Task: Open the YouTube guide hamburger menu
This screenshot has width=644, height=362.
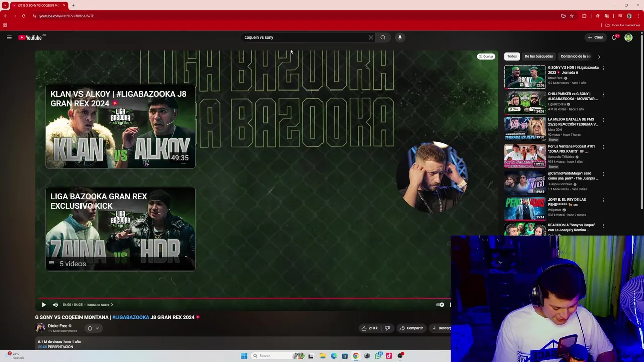Action: point(9,37)
